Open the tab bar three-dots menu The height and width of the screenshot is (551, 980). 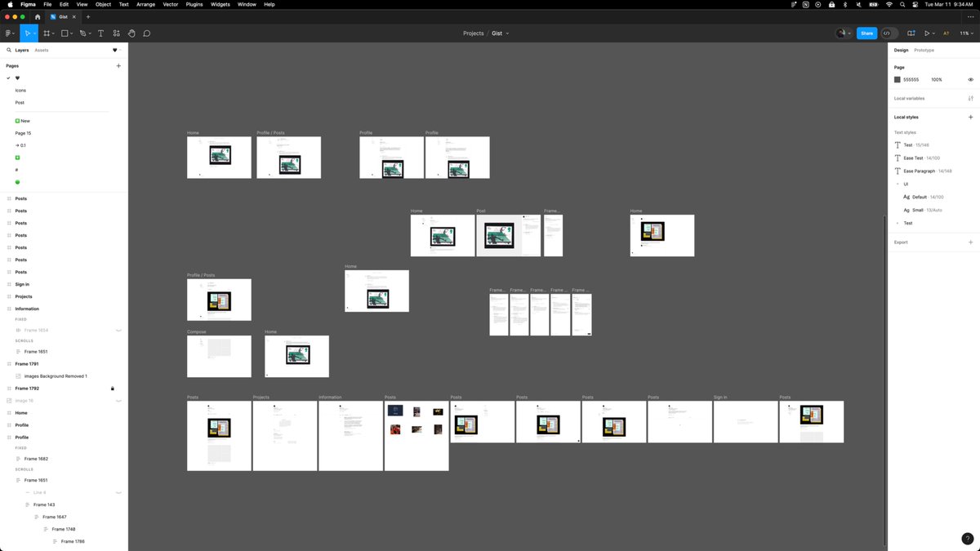click(972, 16)
